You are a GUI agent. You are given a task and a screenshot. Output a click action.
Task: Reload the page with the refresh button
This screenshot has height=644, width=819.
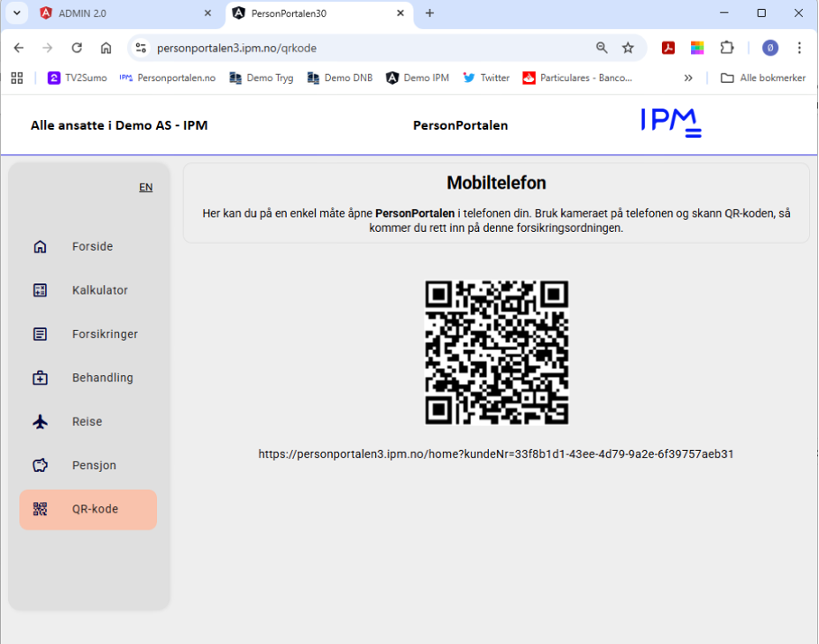(77, 48)
